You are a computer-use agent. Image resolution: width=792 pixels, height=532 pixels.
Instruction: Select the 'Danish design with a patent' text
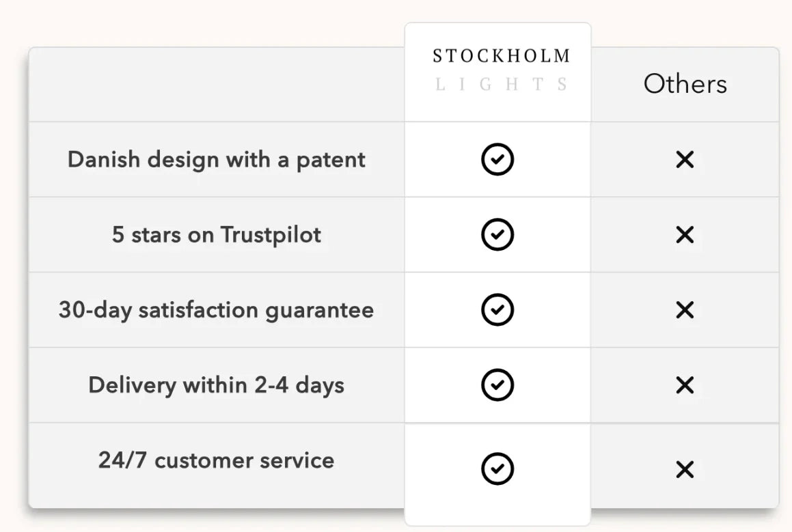[216, 160]
